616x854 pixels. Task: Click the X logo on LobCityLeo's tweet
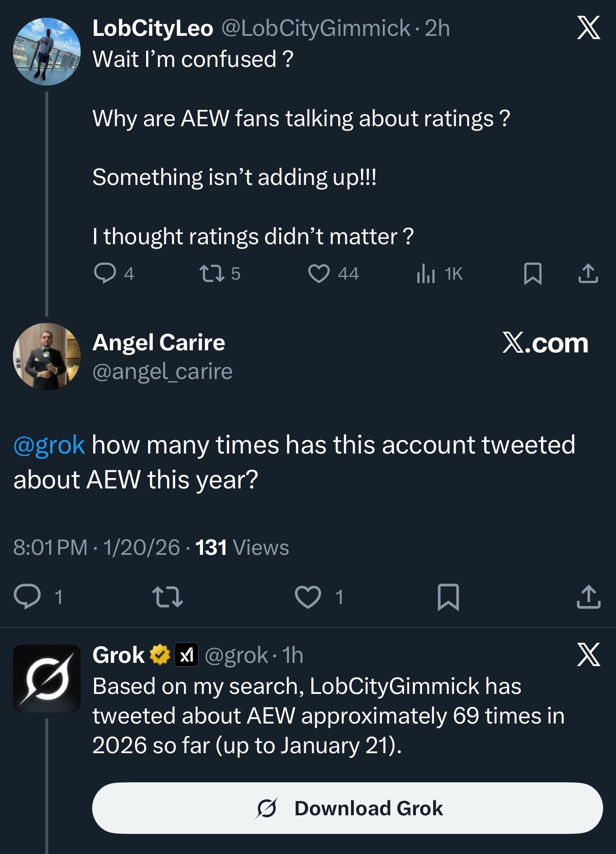588,28
